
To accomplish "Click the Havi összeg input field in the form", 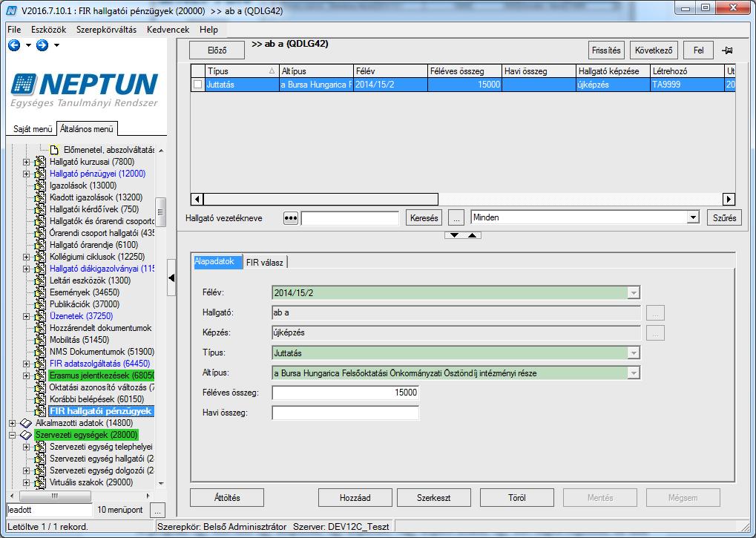I will pos(346,413).
